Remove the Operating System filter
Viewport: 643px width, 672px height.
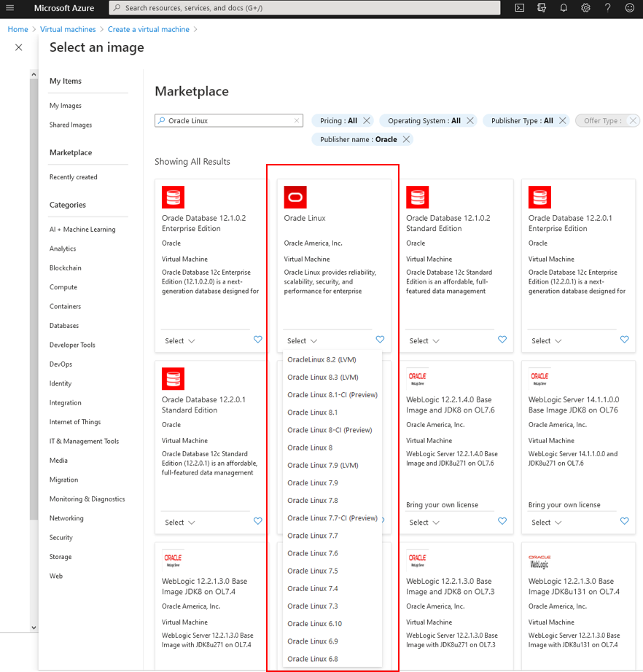tap(470, 120)
